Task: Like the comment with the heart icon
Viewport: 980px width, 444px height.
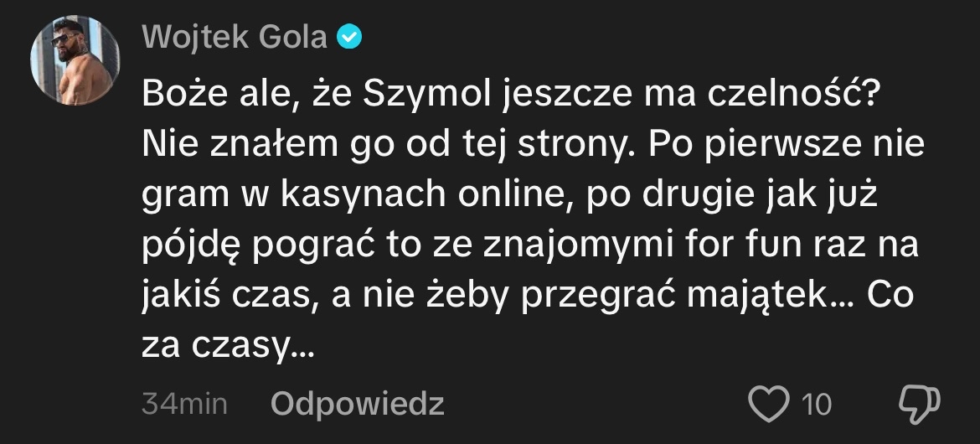Action: coord(769,404)
